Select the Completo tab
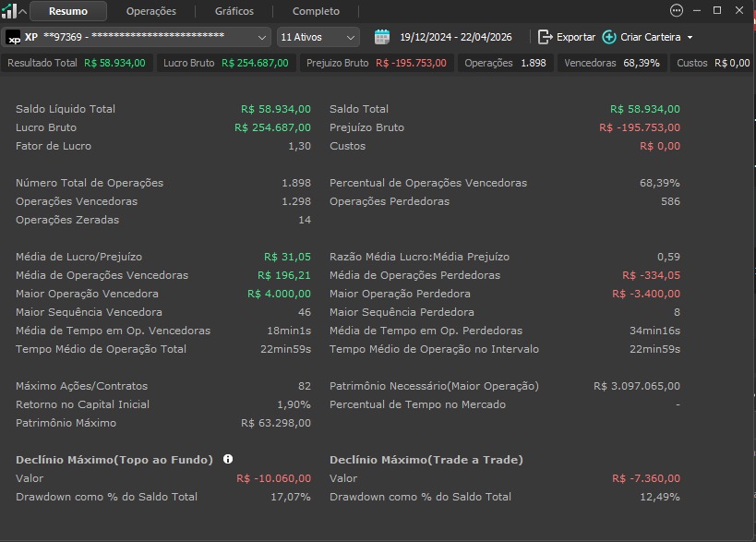The height and width of the screenshot is (542, 756). click(x=316, y=11)
